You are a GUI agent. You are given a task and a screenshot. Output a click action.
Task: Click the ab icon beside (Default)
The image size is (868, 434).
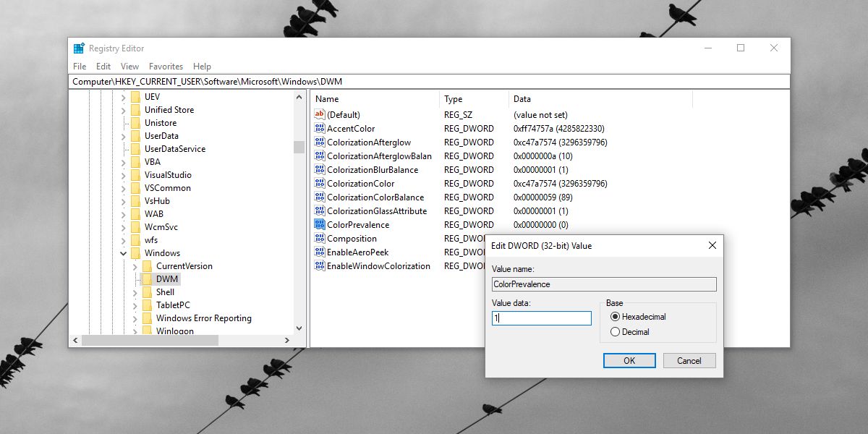point(318,114)
